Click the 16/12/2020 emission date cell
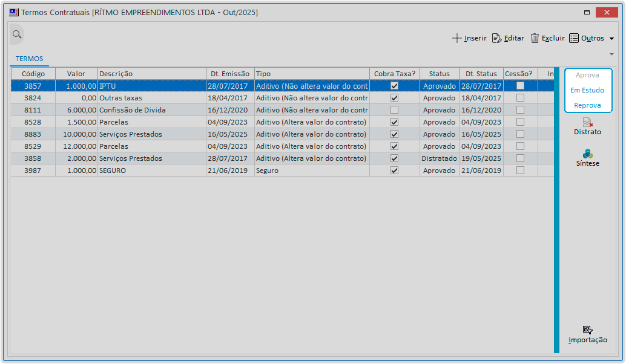The image size is (626, 364). 230,109
